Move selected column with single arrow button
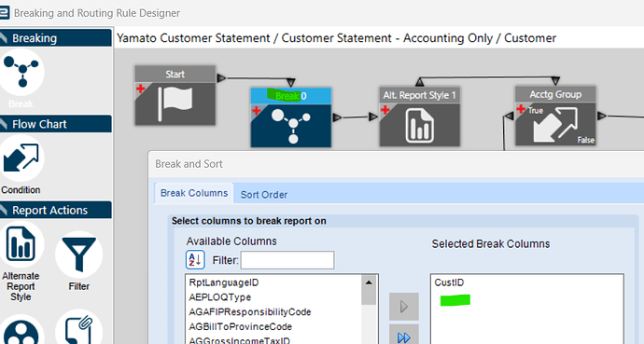This screenshot has width=644, height=344. 404,307
